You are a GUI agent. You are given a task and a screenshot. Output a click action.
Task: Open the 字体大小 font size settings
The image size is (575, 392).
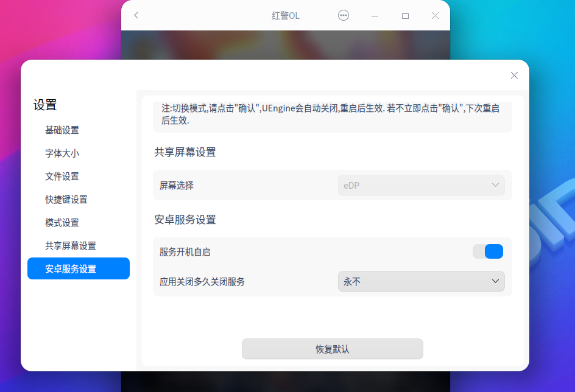61,153
